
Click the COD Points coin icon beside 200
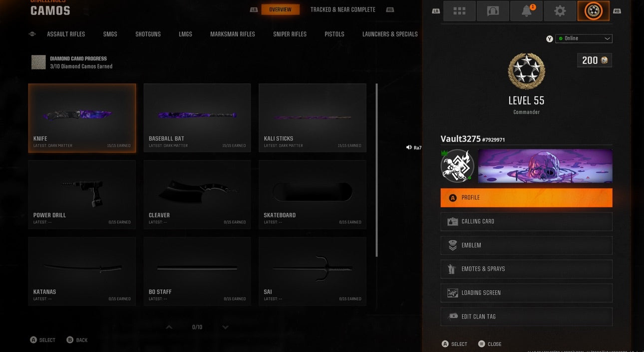[605, 60]
